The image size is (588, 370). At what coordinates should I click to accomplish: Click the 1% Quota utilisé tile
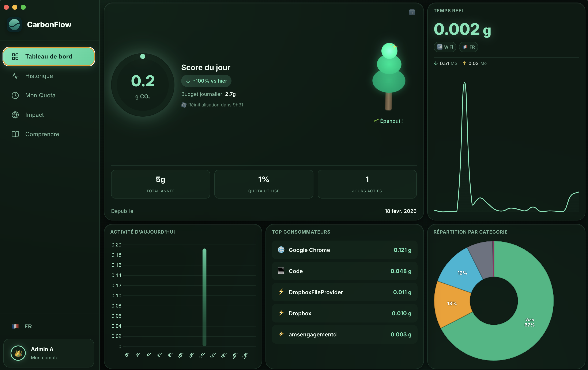point(263,184)
